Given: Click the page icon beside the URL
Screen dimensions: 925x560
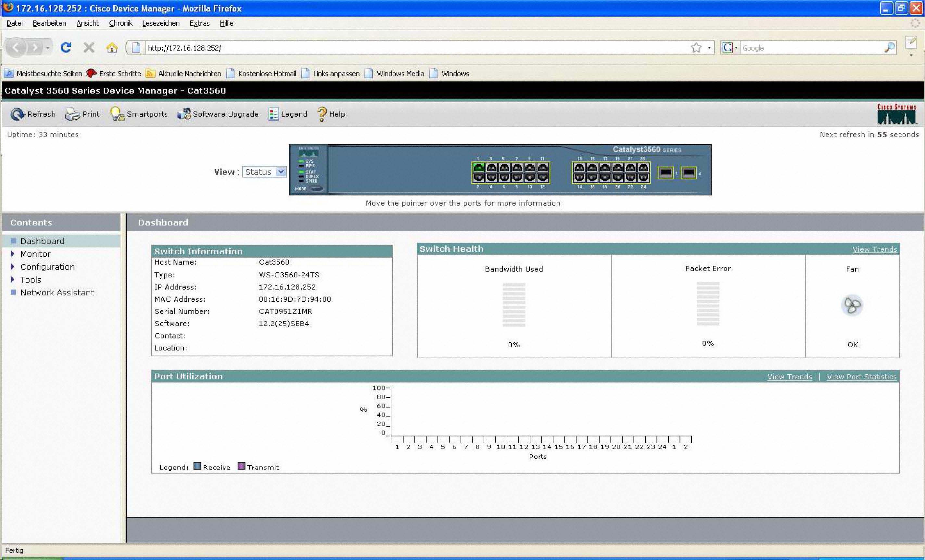Looking at the screenshot, I should click(x=136, y=48).
